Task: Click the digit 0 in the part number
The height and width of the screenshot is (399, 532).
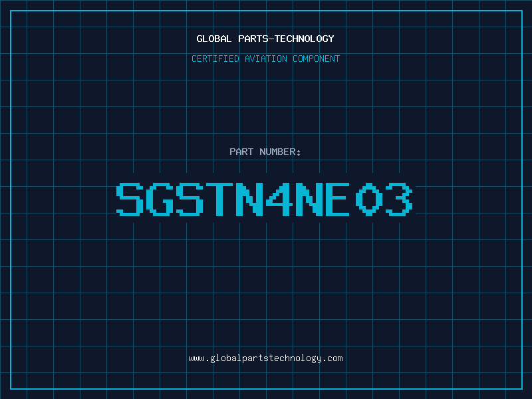Action: pyautogui.click(x=369, y=199)
